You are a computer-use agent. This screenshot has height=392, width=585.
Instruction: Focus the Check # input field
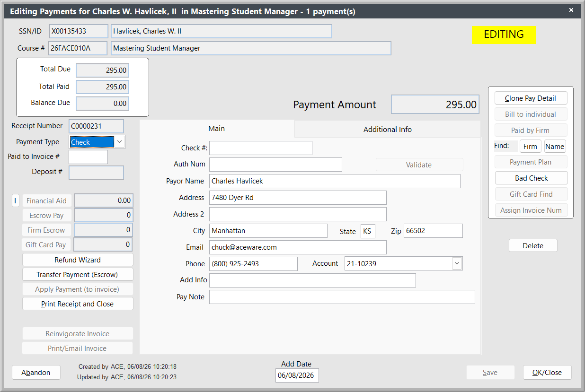(x=261, y=148)
